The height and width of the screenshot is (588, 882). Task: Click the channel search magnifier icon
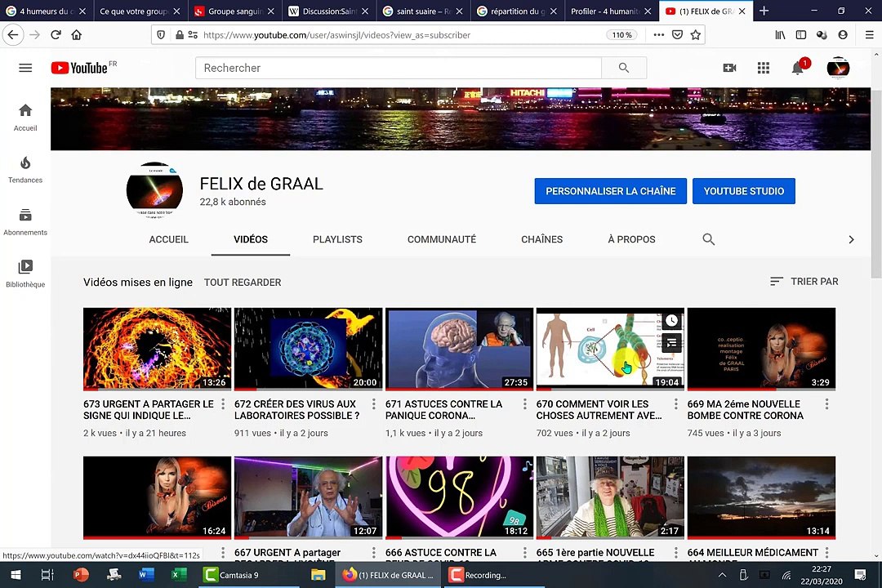(709, 239)
